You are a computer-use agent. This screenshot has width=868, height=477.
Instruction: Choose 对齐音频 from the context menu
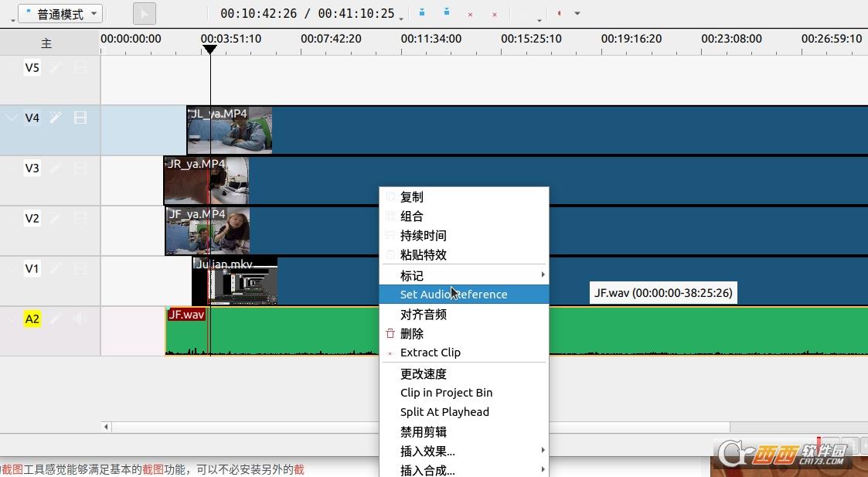464,314
